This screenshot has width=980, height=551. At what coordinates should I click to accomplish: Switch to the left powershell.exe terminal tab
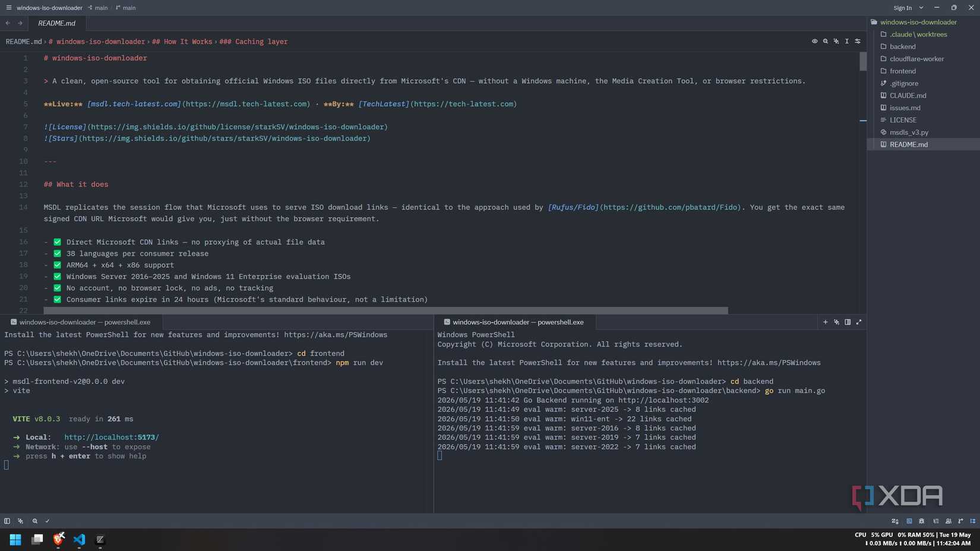(x=81, y=322)
